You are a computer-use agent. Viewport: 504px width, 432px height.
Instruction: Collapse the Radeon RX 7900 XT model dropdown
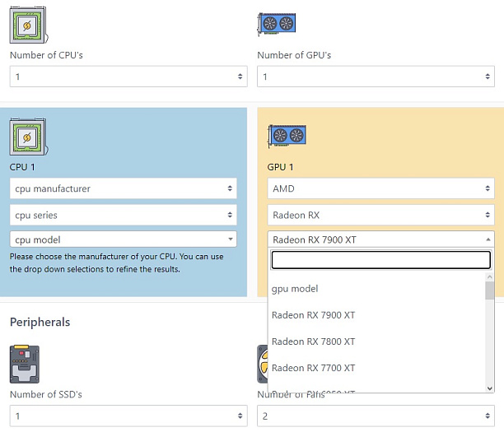pyautogui.click(x=381, y=239)
